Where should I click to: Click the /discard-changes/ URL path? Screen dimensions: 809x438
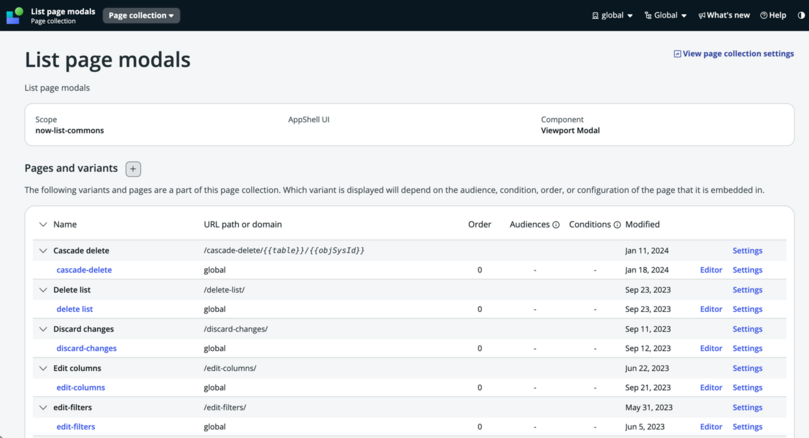[235, 329]
